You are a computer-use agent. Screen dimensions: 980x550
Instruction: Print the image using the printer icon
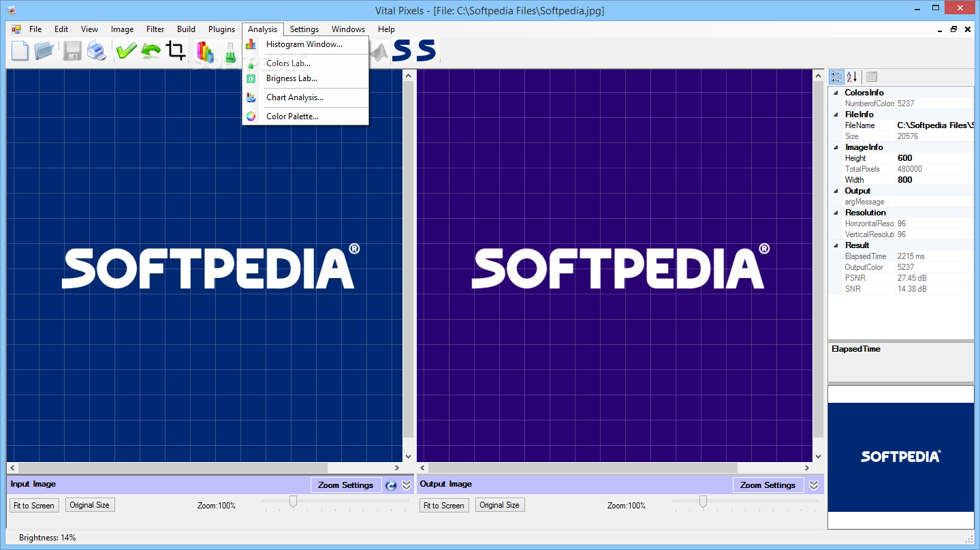[96, 50]
